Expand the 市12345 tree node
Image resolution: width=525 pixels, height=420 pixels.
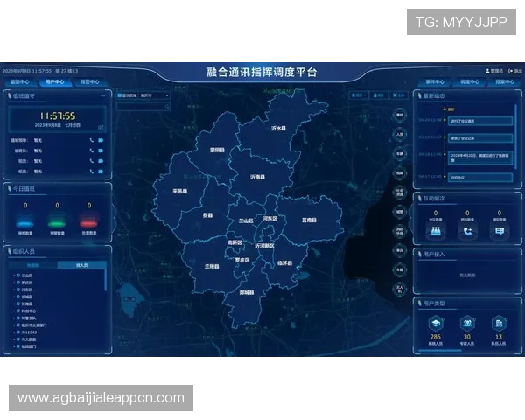point(15,332)
